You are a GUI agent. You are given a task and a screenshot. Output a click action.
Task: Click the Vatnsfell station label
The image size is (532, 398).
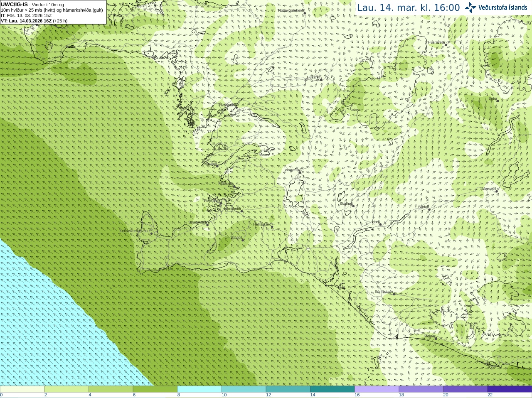(489, 189)
